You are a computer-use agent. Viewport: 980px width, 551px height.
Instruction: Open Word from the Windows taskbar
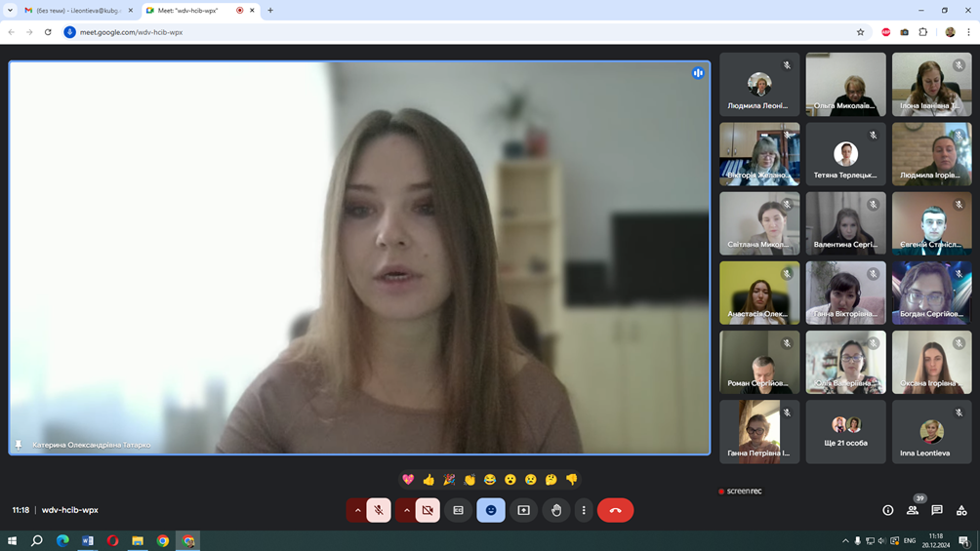(x=88, y=540)
